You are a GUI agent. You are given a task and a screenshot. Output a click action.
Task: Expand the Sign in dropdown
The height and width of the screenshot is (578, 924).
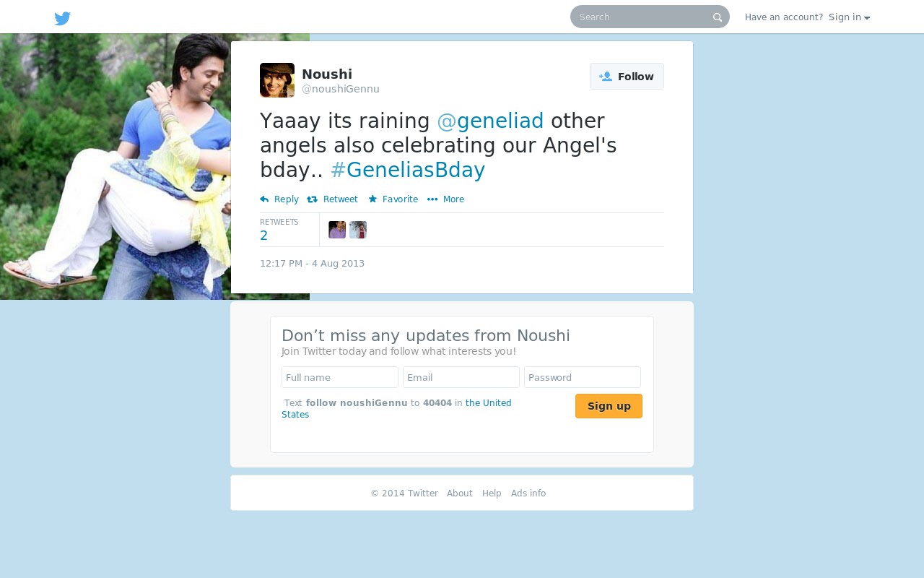849,17
